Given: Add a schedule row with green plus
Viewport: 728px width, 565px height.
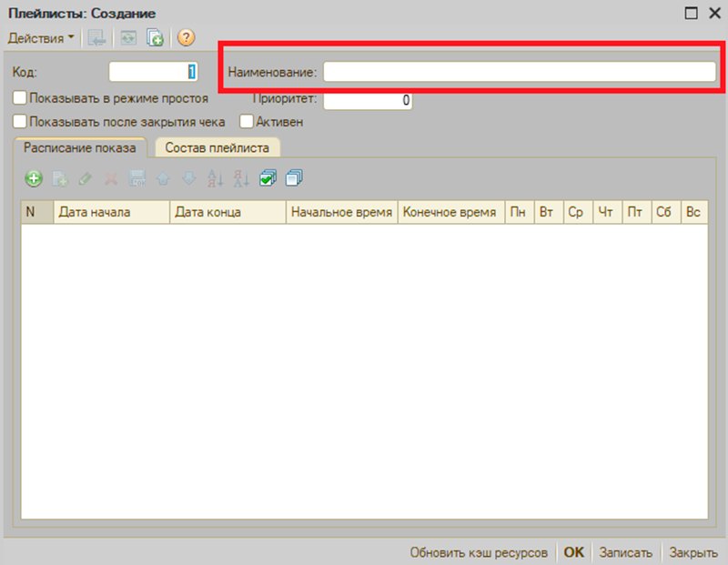Looking at the screenshot, I should point(34,178).
